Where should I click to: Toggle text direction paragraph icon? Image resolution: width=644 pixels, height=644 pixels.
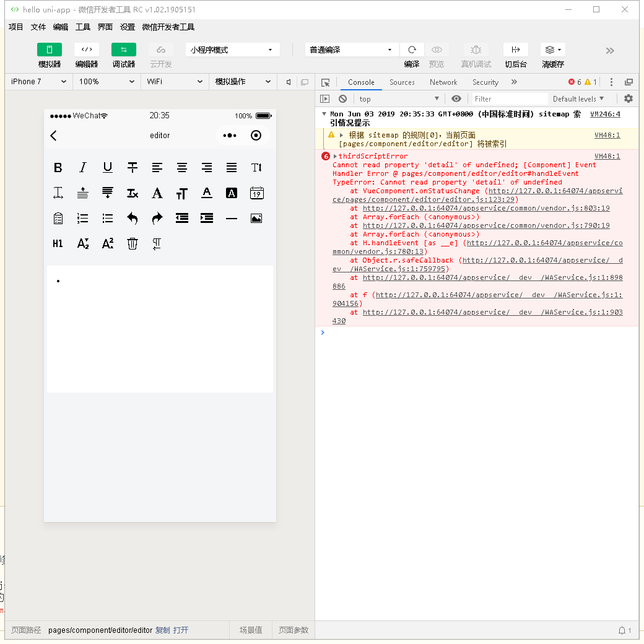point(157,244)
